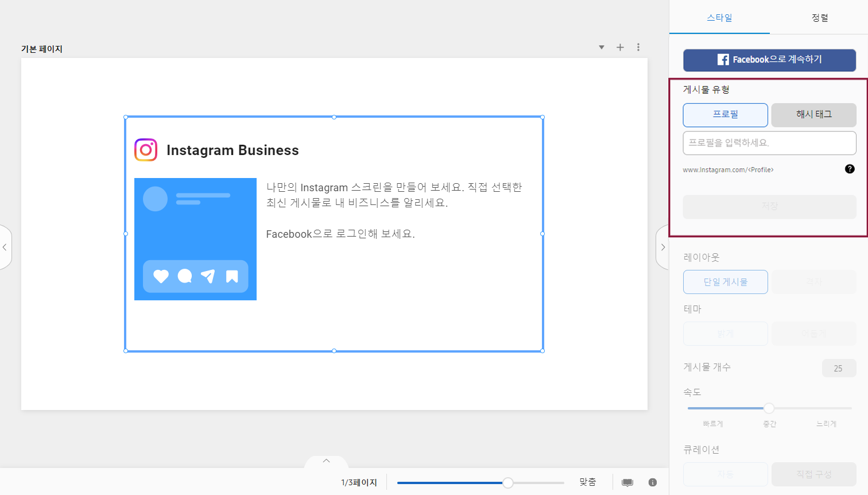Click the zoom slider handle in the bottom bar
This screenshot has height=495, width=868.
click(508, 483)
